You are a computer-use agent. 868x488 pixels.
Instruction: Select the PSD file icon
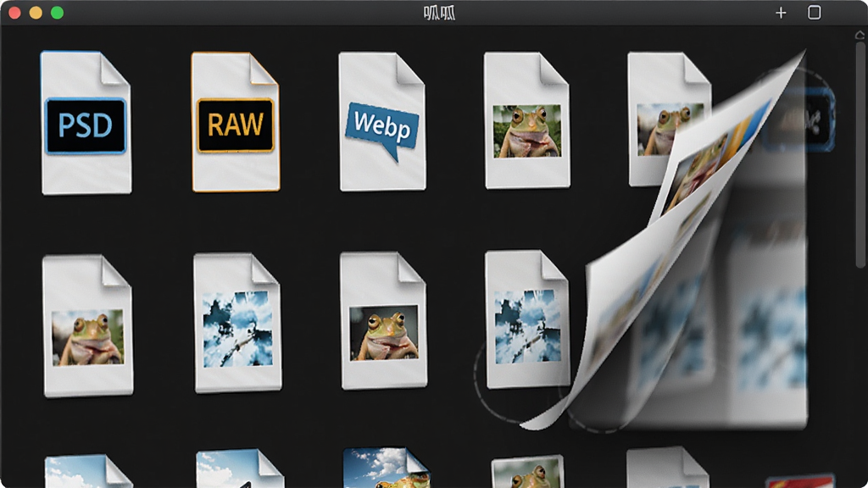pos(86,123)
